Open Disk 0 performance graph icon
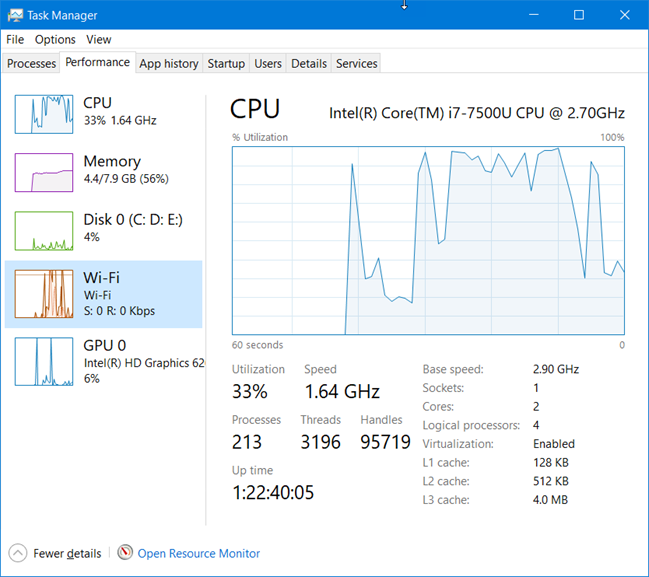 click(x=44, y=231)
